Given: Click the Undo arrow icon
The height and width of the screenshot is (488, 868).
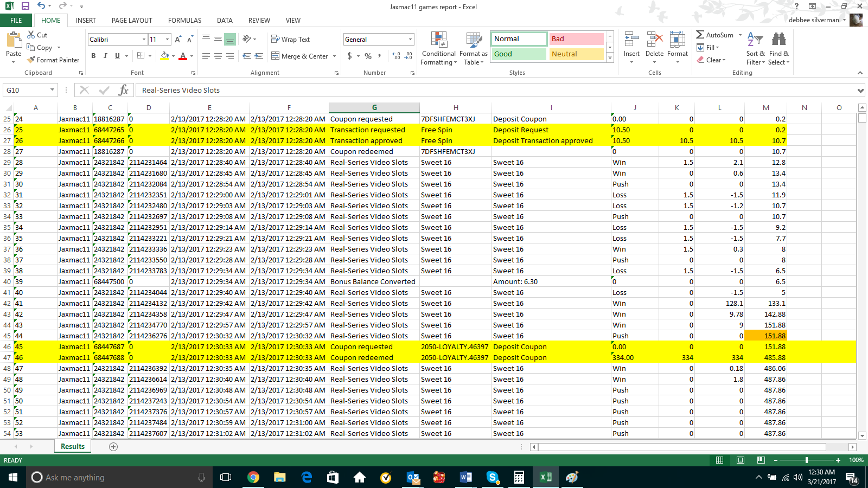Looking at the screenshot, I should coord(41,6).
